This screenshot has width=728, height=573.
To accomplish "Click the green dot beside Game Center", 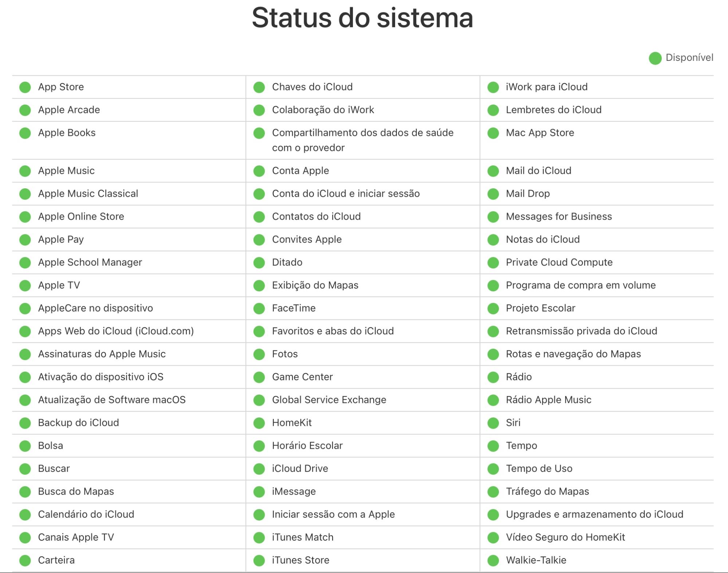I will pyautogui.click(x=259, y=377).
